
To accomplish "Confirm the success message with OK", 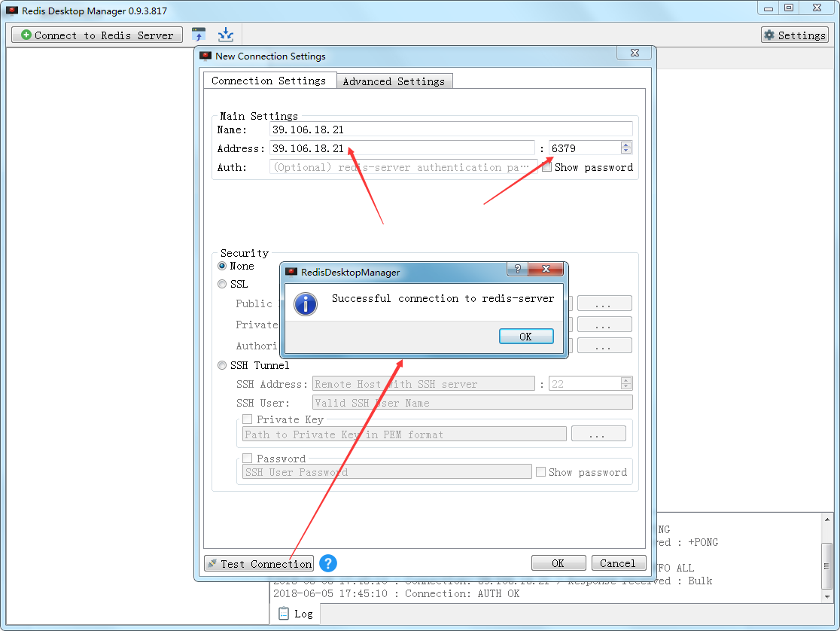I will pyautogui.click(x=526, y=336).
